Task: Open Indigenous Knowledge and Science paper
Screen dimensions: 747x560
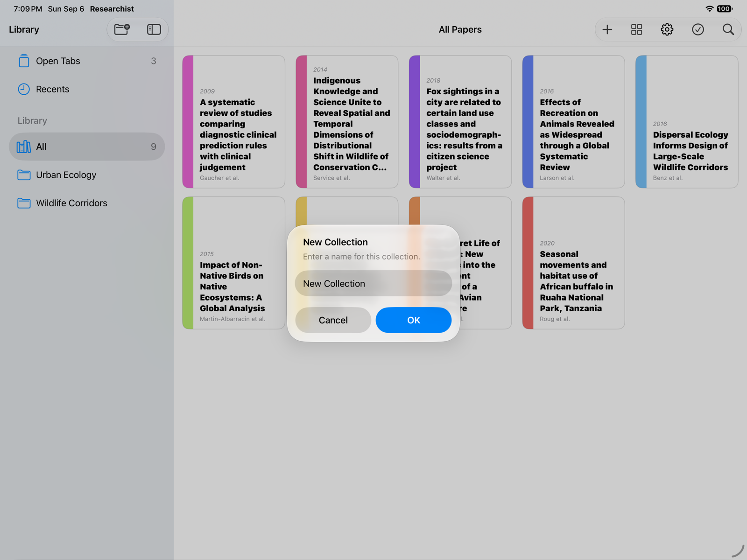Action: (347, 122)
